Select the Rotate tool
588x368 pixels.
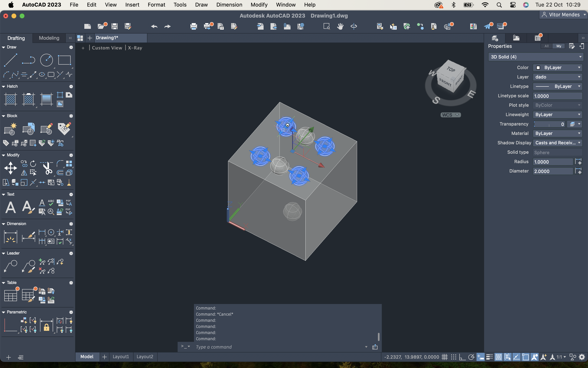(33, 163)
